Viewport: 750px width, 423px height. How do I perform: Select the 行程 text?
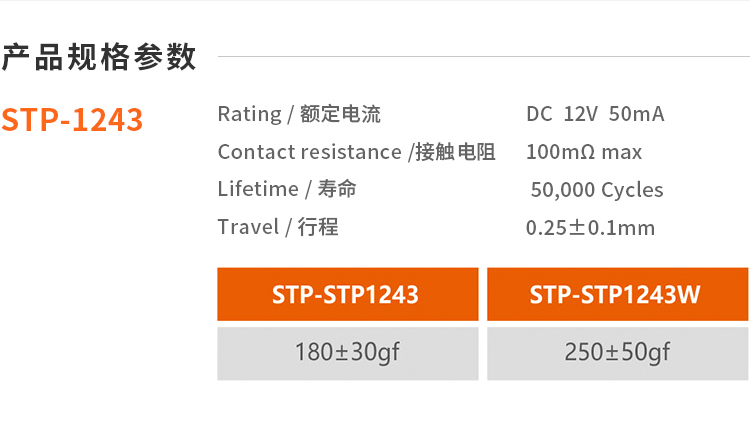pyautogui.click(x=318, y=227)
